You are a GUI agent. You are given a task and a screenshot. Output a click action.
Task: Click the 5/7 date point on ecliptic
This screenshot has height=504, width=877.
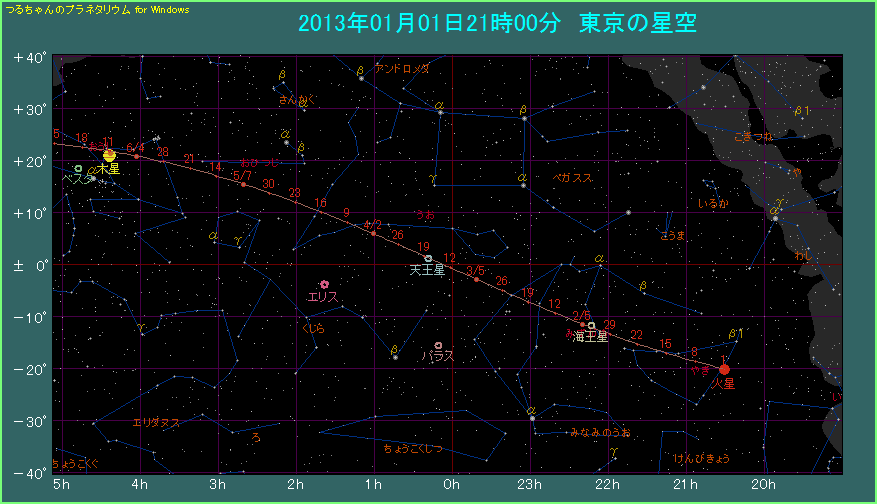point(243,184)
